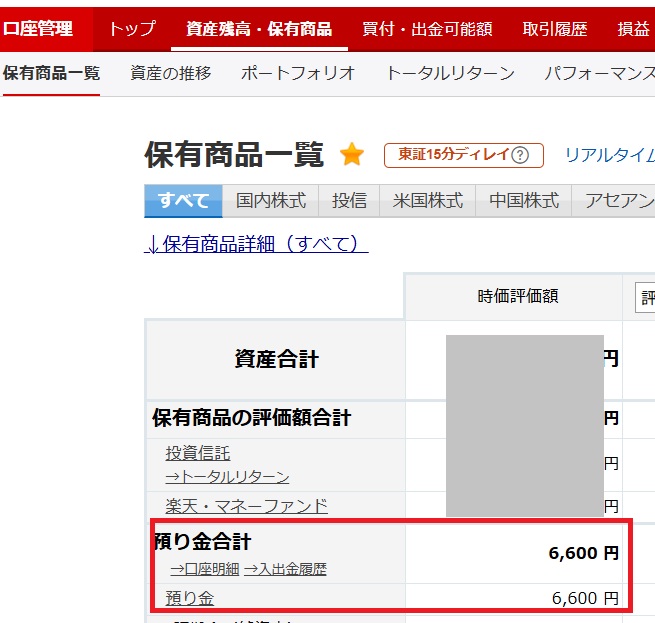This screenshot has width=655, height=623.
Task: Open the 口座管理 menu
Action: tap(39, 29)
